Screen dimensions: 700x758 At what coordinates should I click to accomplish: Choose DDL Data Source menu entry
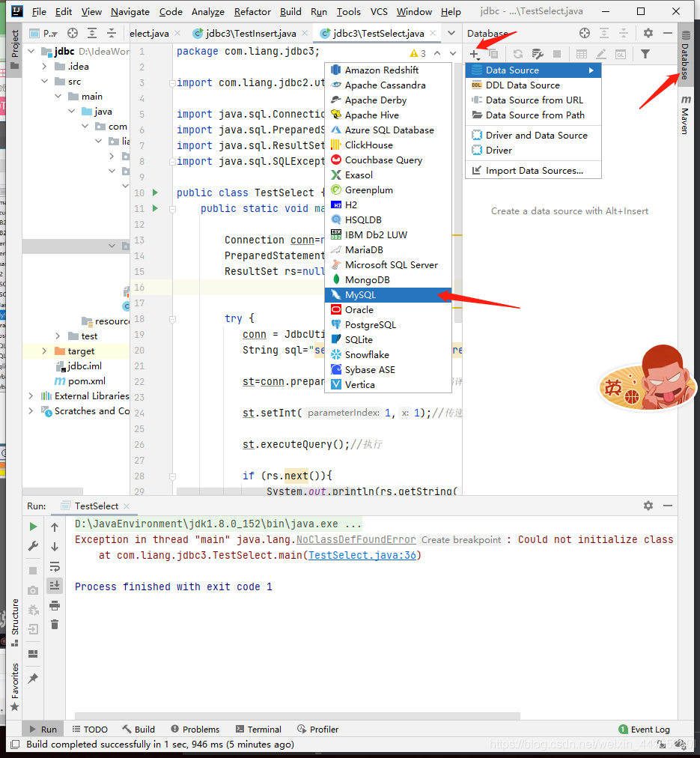[x=533, y=85]
